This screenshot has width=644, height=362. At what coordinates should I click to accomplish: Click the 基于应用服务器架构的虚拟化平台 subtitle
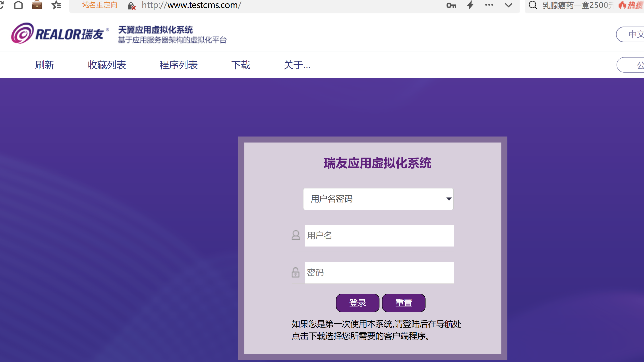(172, 40)
